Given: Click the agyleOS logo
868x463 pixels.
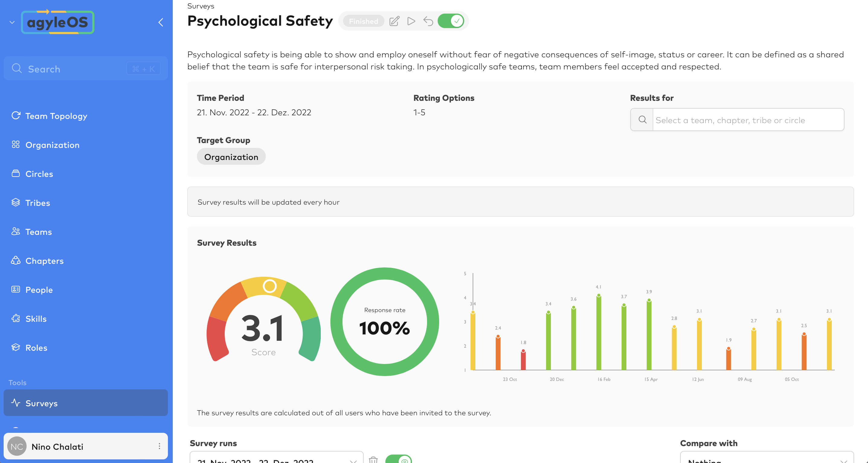Looking at the screenshot, I should (58, 22).
